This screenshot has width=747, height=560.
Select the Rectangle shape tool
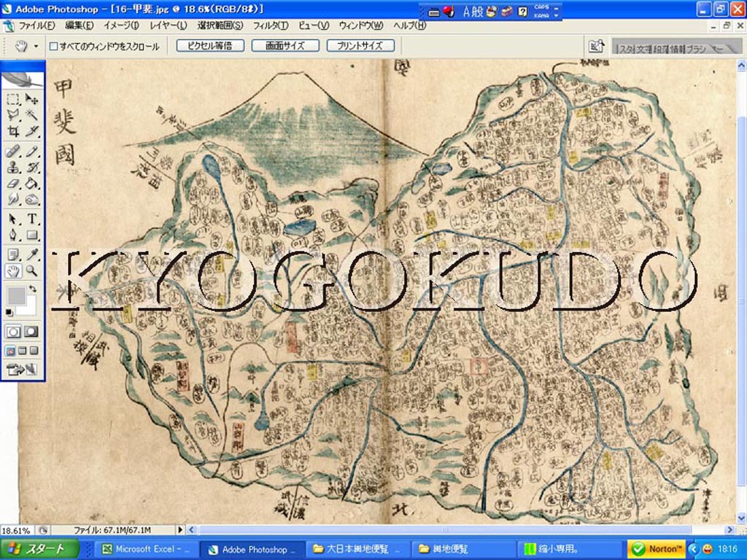[31, 236]
